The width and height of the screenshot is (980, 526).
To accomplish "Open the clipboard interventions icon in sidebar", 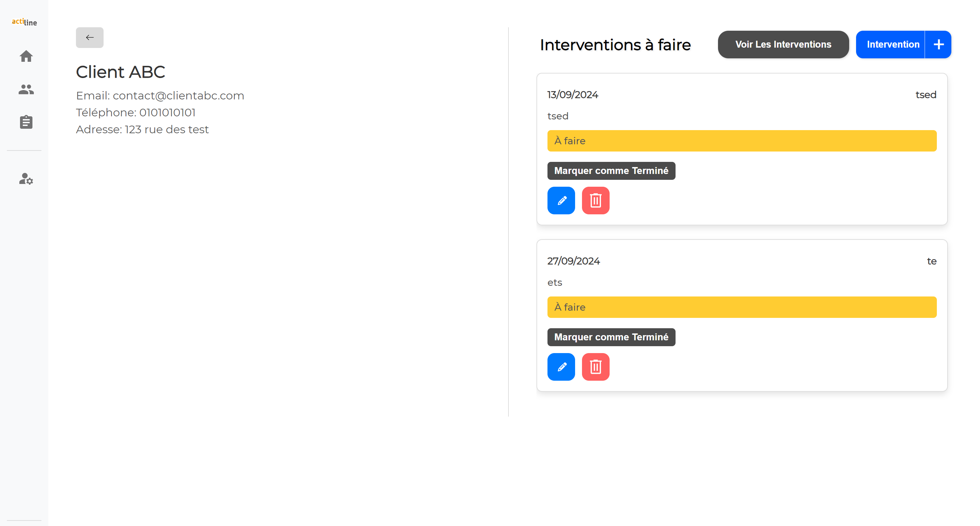I will tap(26, 122).
